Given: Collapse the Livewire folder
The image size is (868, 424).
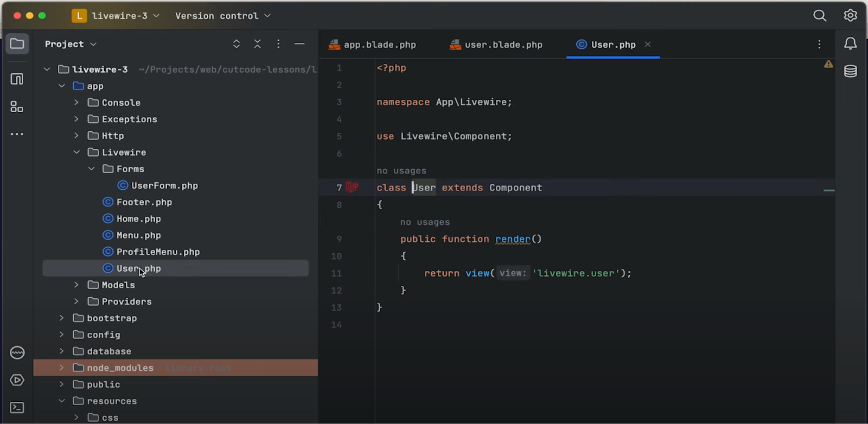Looking at the screenshot, I should click(x=76, y=152).
